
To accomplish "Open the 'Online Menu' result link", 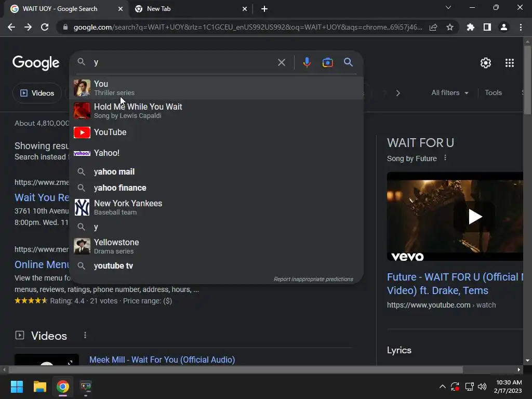I will (42, 264).
